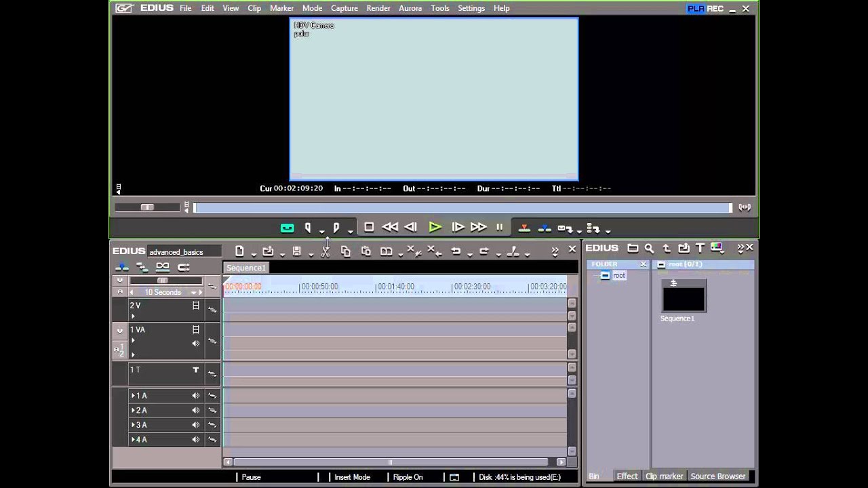Click the up-folder arrow in the Bin
Screen dimensions: 868x488
(x=667, y=248)
